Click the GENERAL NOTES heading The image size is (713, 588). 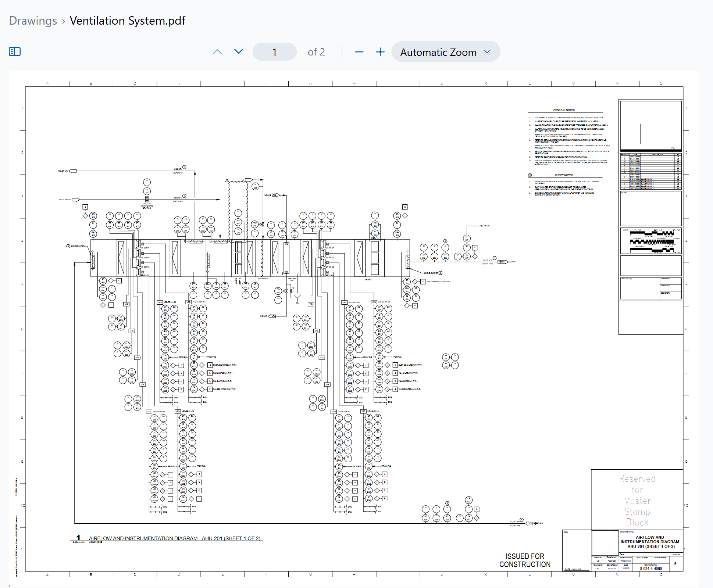564,110
